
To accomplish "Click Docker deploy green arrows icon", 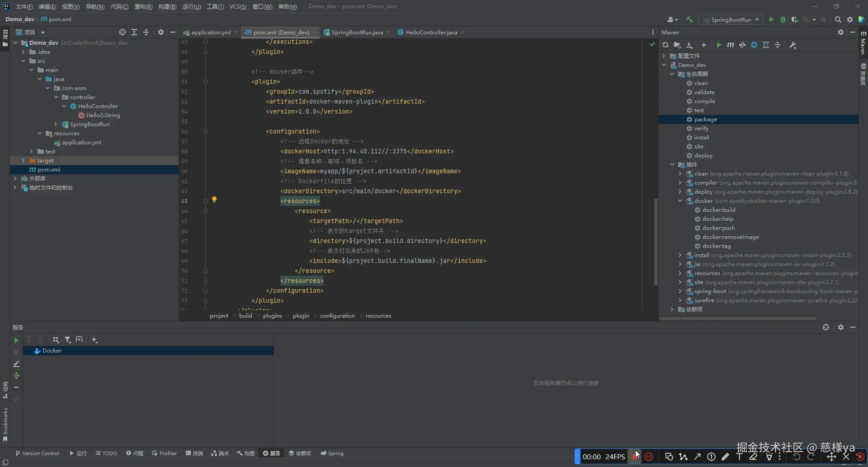I will coord(16,376).
